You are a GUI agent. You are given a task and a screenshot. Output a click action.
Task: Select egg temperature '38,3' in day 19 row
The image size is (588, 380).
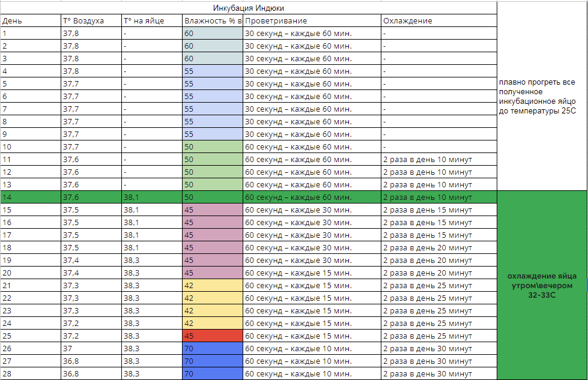click(152, 261)
